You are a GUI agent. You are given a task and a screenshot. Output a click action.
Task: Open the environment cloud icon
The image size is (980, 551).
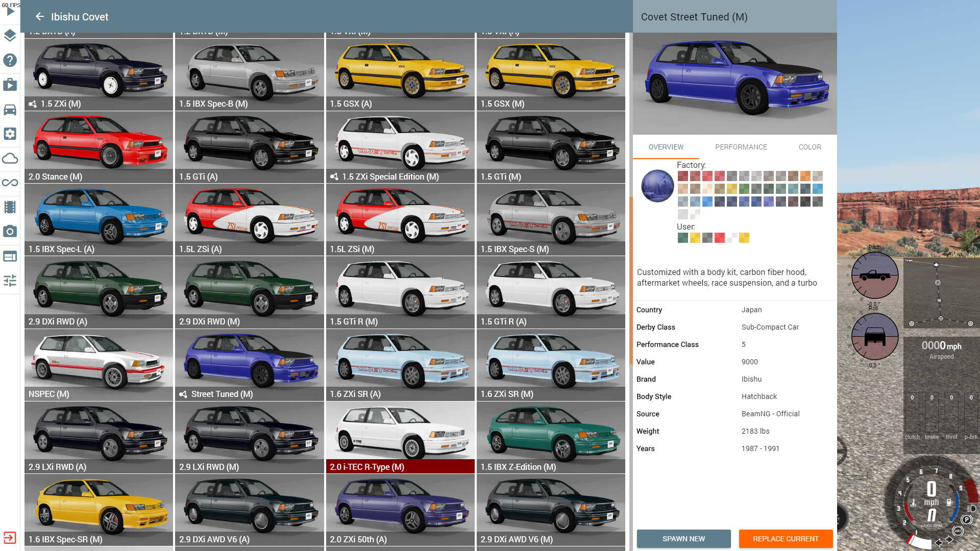tap(10, 158)
